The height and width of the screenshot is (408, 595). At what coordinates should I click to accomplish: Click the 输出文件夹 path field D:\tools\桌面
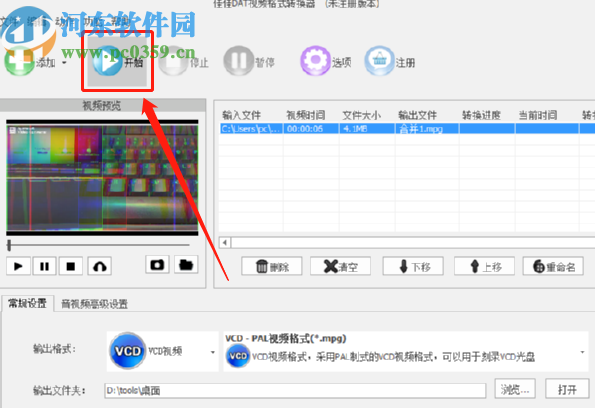(295, 390)
